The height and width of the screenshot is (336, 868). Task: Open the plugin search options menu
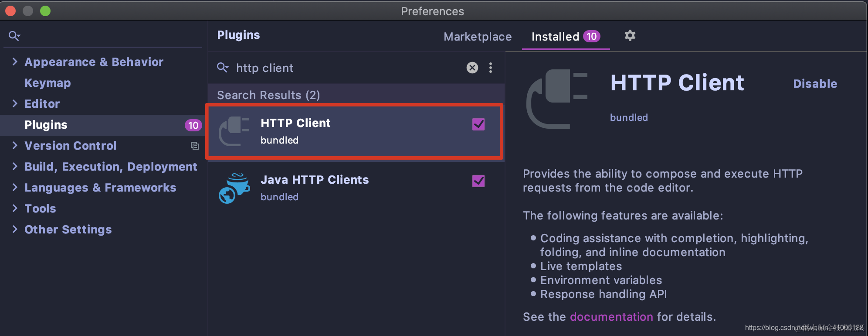491,68
